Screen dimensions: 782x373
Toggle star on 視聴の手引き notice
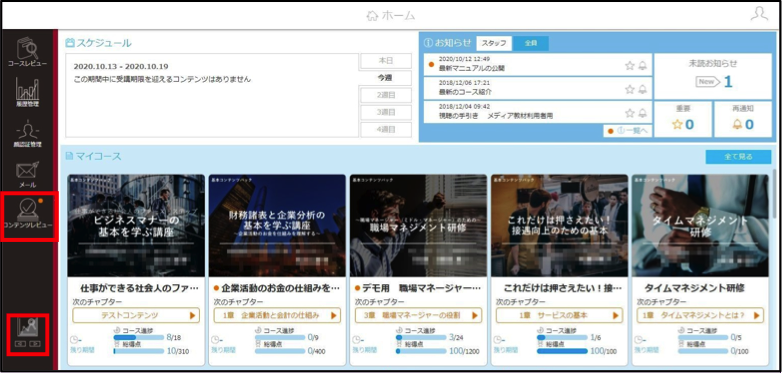click(x=630, y=113)
